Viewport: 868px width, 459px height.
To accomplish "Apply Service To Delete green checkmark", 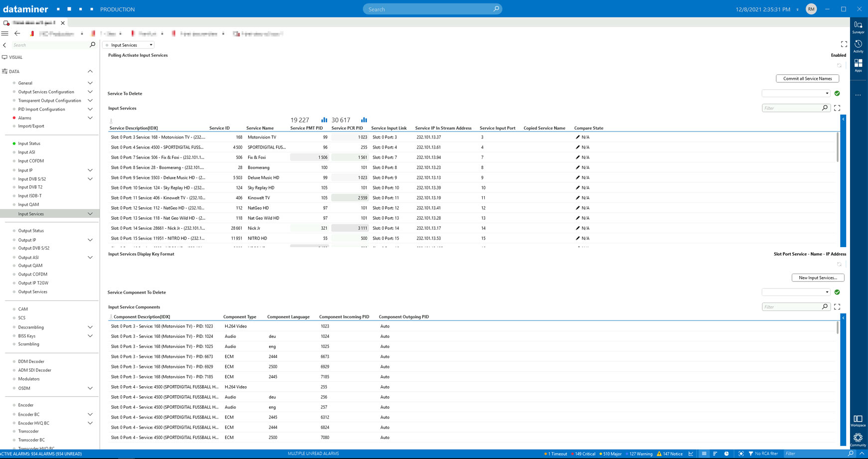I will (x=837, y=93).
